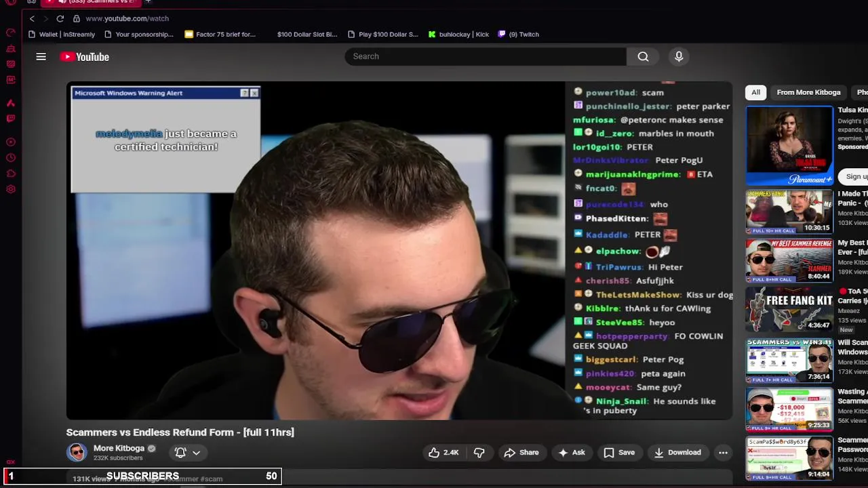Start voice search with microphone icon

tap(679, 56)
